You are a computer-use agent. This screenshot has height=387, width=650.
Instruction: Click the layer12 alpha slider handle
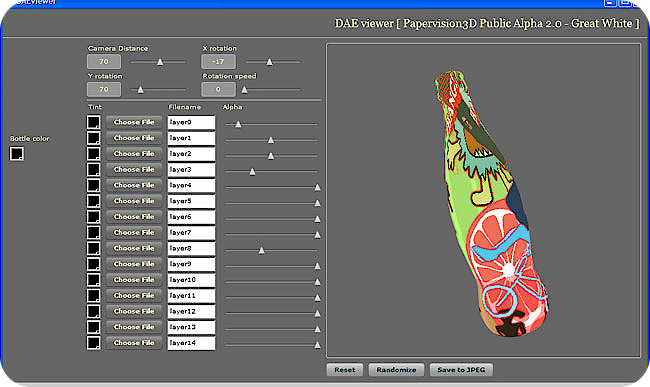317,313
